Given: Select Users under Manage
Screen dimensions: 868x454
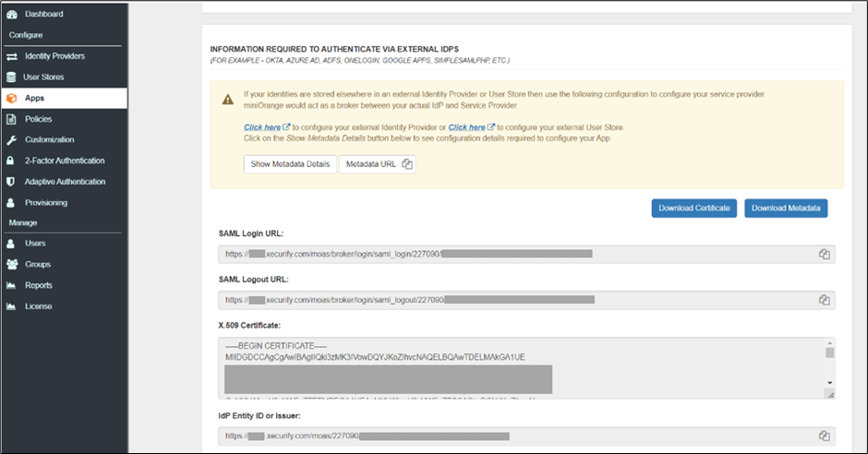Looking at the screenshot, I should pyautogui.click(x=35, y=244).
